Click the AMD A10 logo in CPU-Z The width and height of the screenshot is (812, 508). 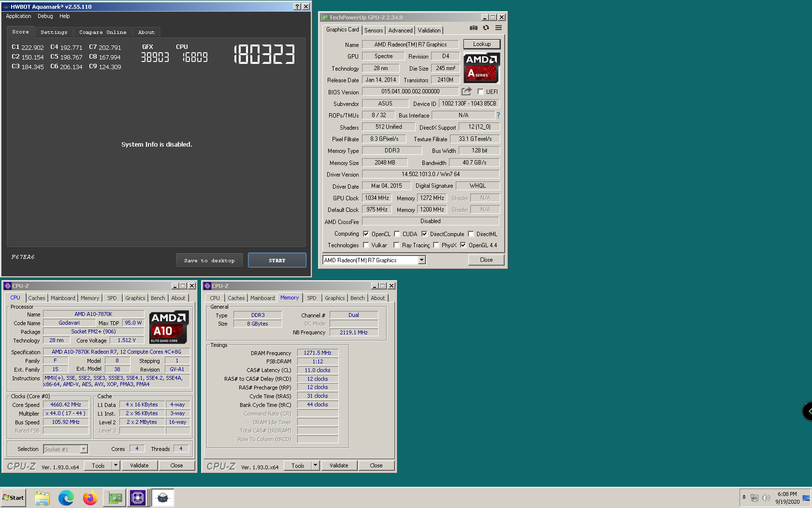point(169,327)
